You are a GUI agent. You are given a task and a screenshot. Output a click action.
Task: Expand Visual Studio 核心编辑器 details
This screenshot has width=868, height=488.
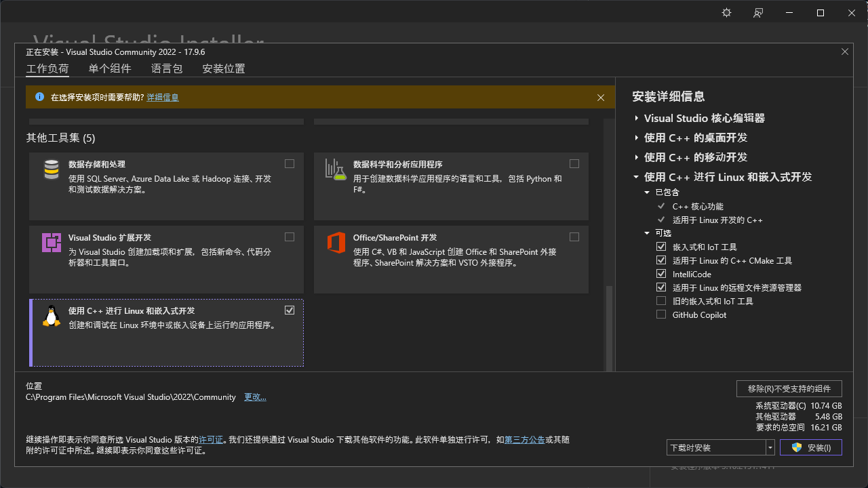[x=637, y=119]
